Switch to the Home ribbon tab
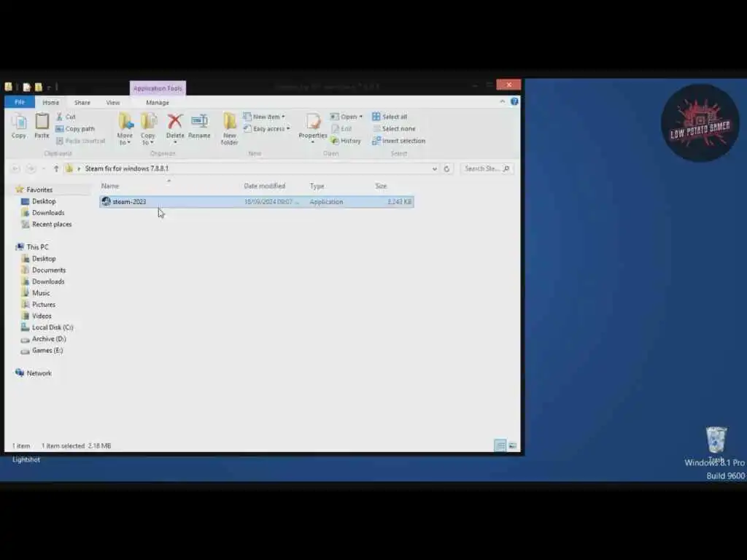747x560 pixels. (50, 102)
